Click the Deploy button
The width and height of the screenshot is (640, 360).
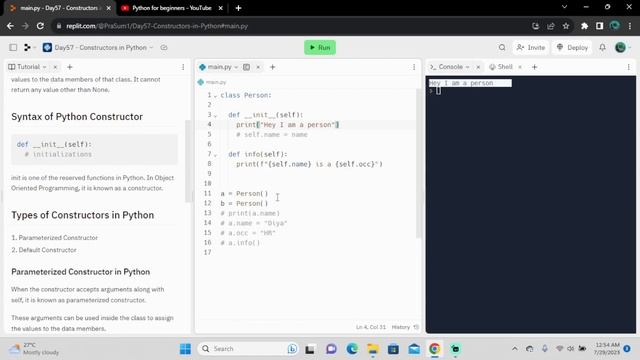click(x=572, y=47)
